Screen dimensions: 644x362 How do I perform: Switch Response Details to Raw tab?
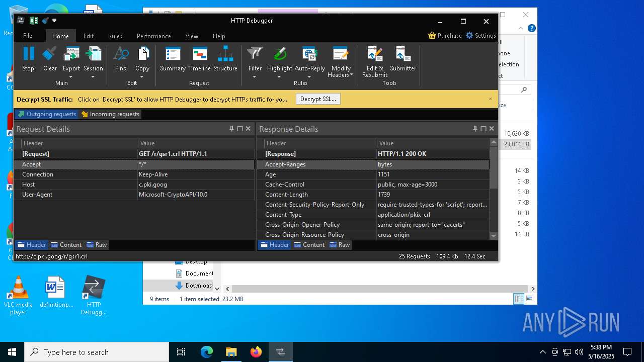tap(340, 245)
